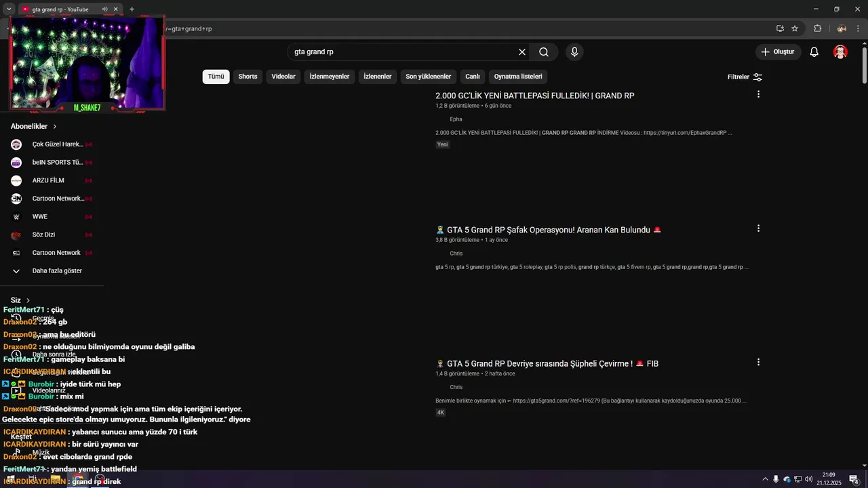Select the İzlenenler filter chip
868x488 pixels.
[x=378, y=77]
